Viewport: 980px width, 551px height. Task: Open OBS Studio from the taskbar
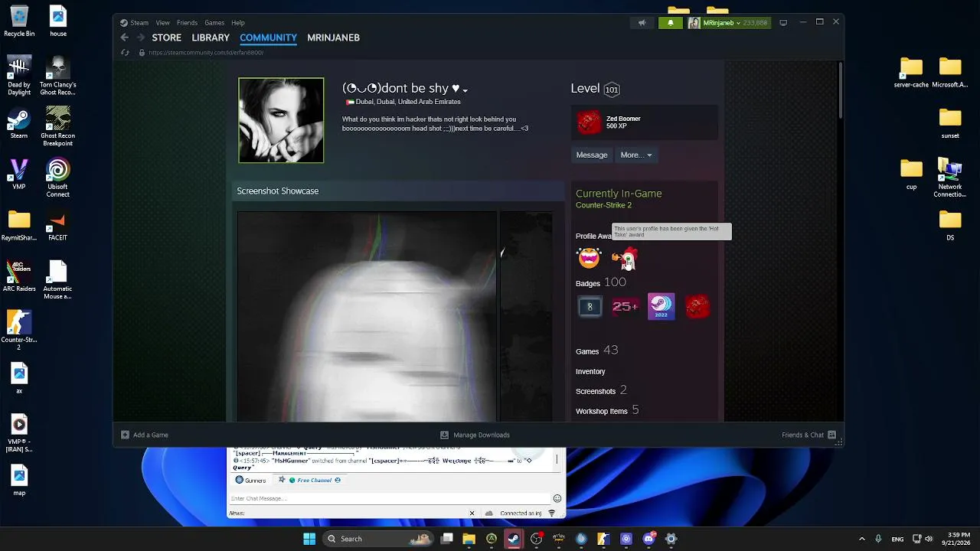[536, 539]
